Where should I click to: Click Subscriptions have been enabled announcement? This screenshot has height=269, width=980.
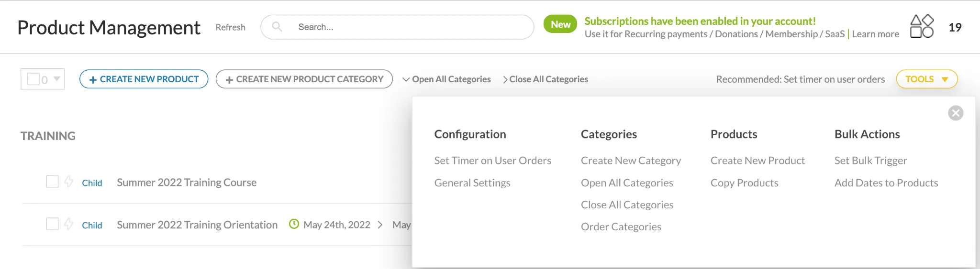coord(700,21)
